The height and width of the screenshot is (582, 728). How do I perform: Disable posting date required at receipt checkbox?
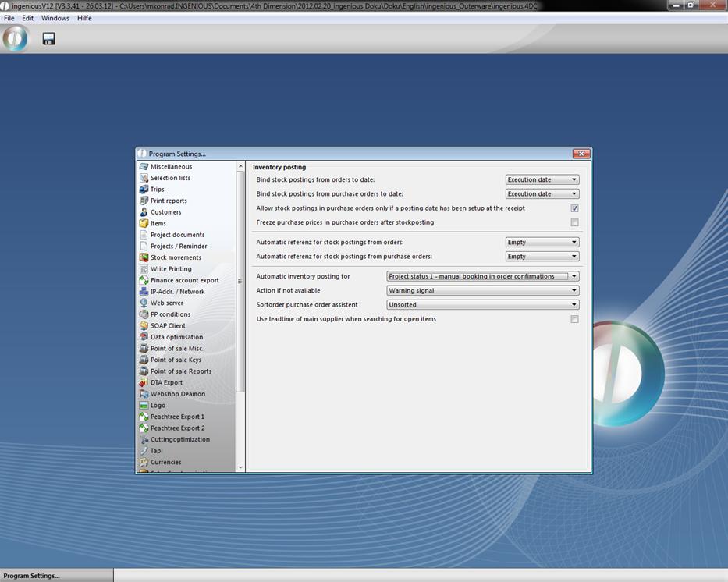coord(574,208)
